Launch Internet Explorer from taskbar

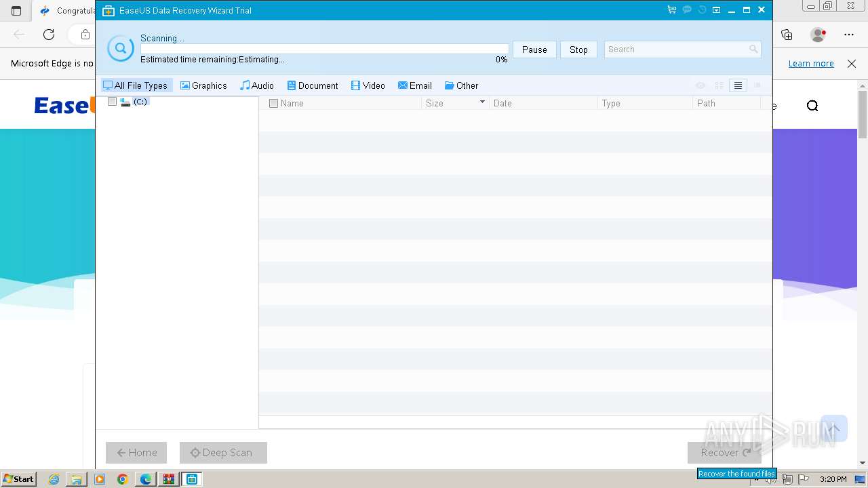pyautogui.click(x=54, y=479)
